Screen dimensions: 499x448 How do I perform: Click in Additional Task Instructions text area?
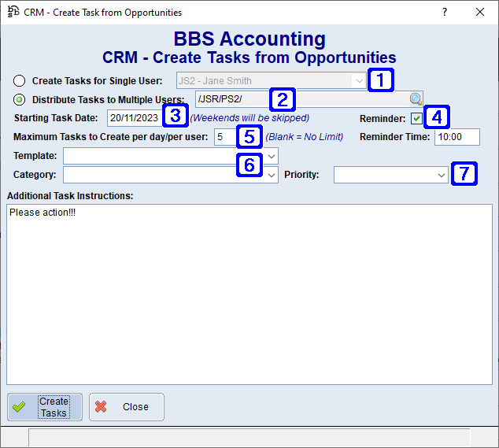(249, 294)
